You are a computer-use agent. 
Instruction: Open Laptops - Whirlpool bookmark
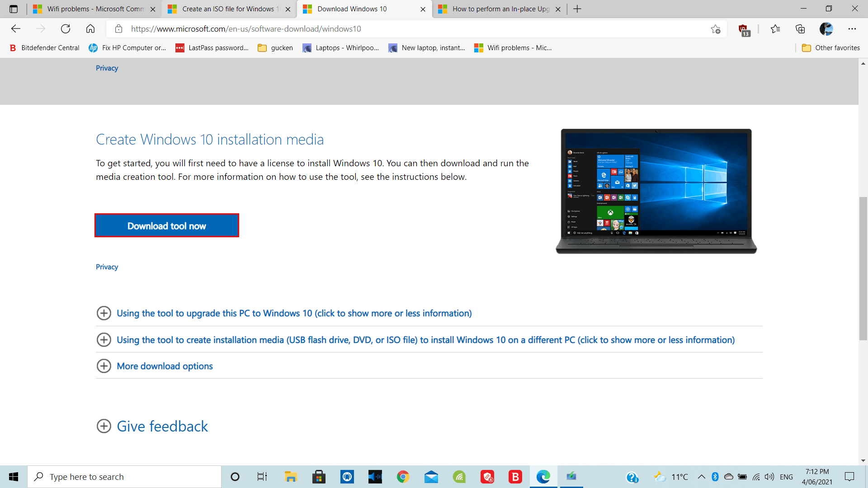(x=341, y=48)
